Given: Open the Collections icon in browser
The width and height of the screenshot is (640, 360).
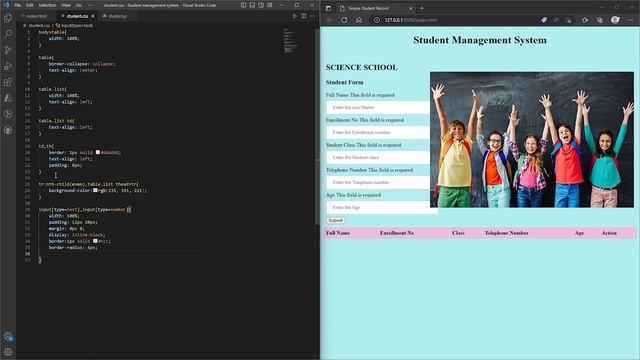Looking at the screenshot, I should pos(600,20).
